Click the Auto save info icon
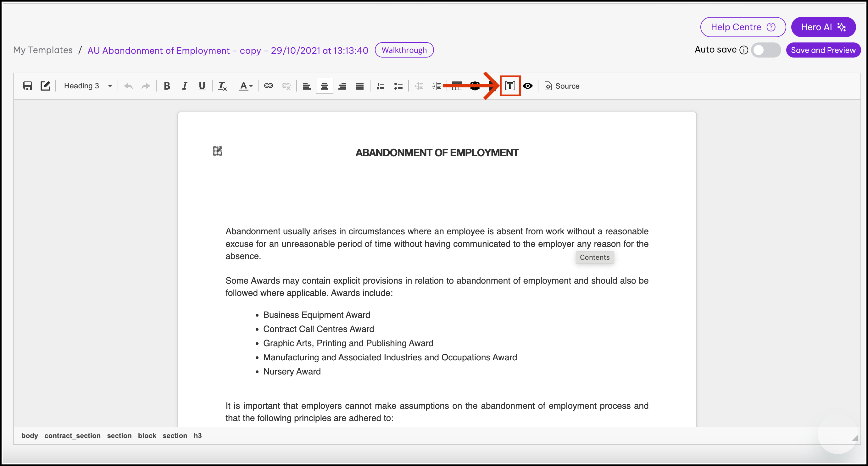This screenshot has width=868, height=466. (x=744, y=50)
